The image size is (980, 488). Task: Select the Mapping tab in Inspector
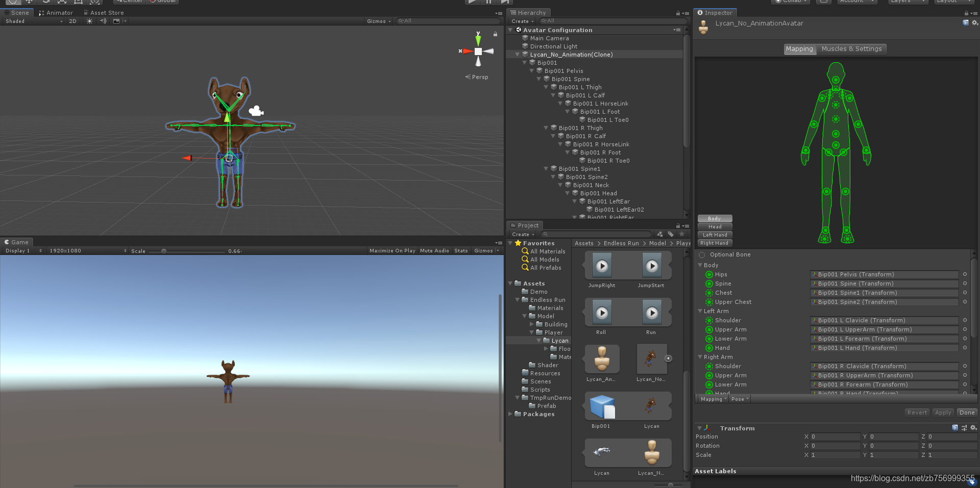pyautogui.click(x=799, y=49)
